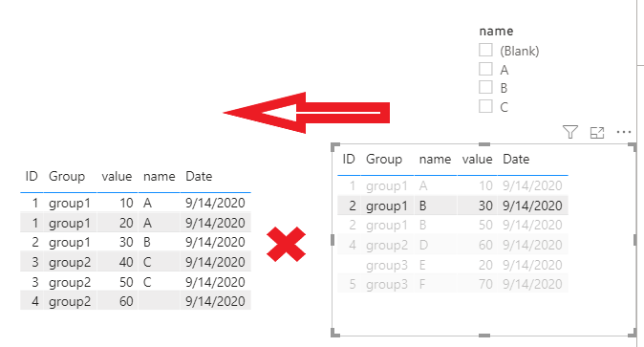Click value 10 cell in left table
The height and width of the screenshot is (347, 644).
tap(126, 203)
